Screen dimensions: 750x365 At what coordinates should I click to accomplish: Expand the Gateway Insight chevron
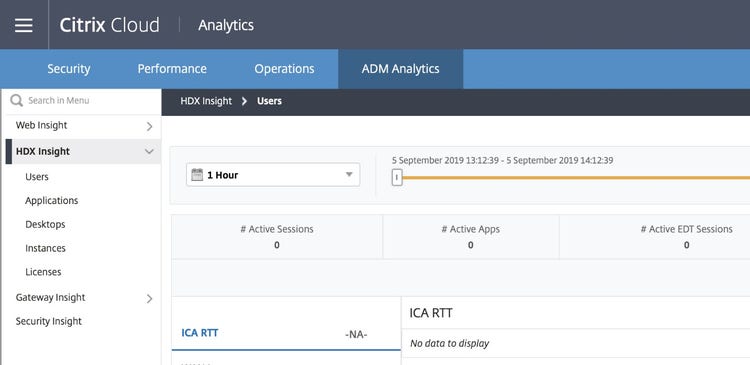pyautogui.click(x=149, y=299)
